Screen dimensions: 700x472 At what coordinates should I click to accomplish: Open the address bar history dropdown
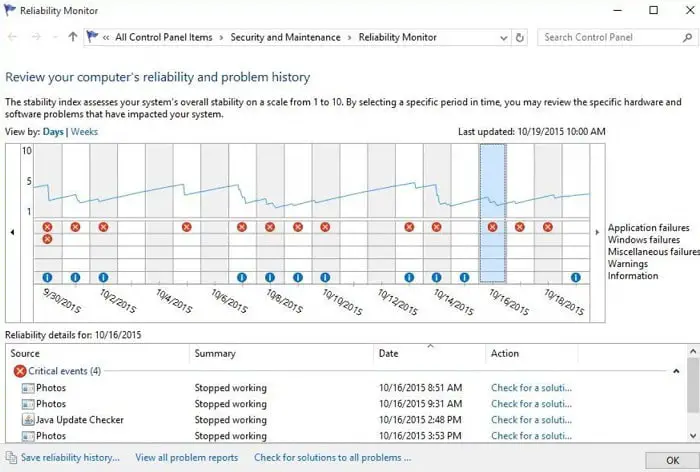[x=504, y=38]
